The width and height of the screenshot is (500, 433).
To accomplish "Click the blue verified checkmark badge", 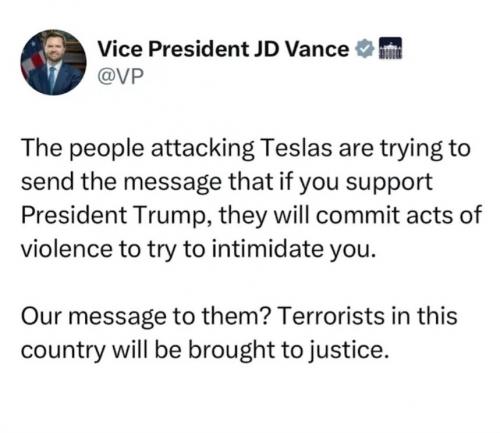I will pyautogui.click(x=365, y=49).
